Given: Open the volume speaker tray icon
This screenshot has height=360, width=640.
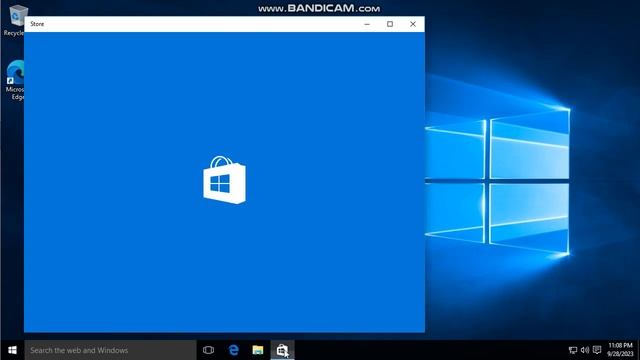Looking at the screenshot, I should point(585,350).
